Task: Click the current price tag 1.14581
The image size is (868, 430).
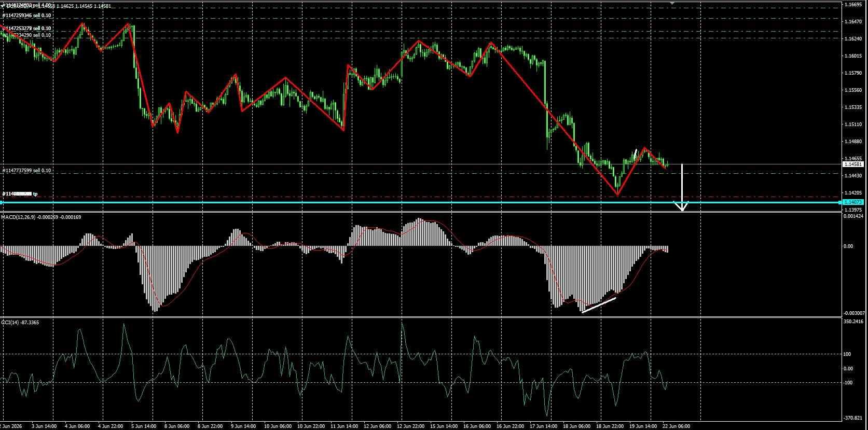Action: [853, 164]
